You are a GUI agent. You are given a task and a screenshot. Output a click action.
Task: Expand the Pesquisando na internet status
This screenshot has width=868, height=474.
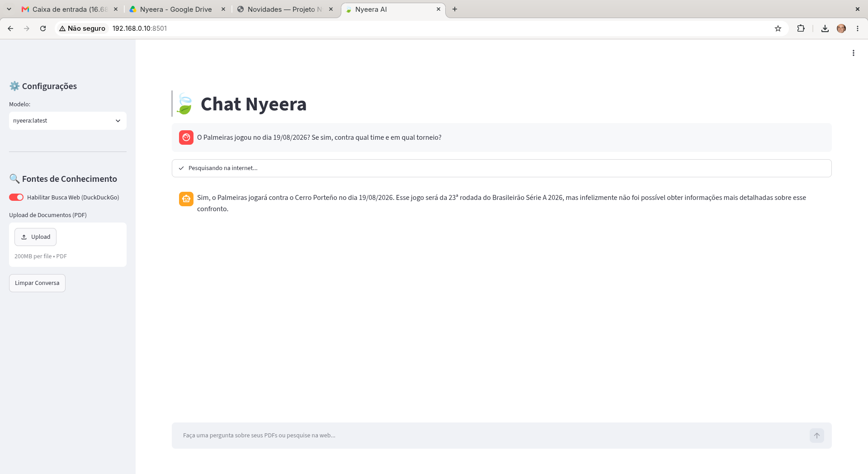tap(502, 168)
